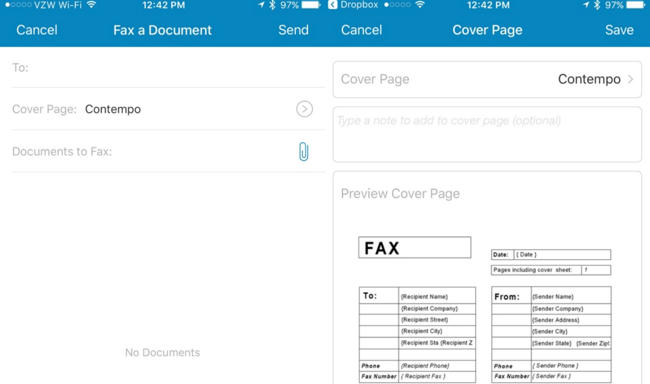Tap the cover page note text area

(x=487, y=134)
